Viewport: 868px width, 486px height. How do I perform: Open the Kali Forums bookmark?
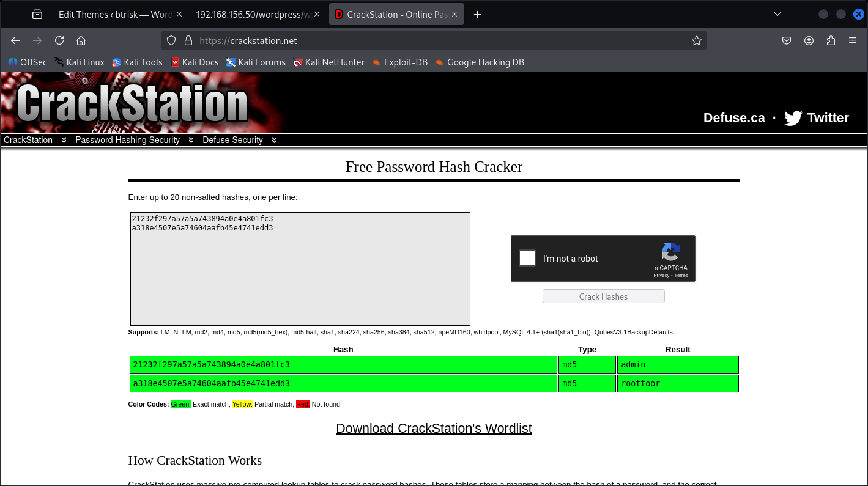(256, 62)
